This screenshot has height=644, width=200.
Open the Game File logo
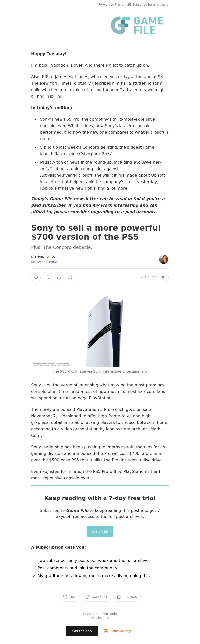click(x=137, y=25)
